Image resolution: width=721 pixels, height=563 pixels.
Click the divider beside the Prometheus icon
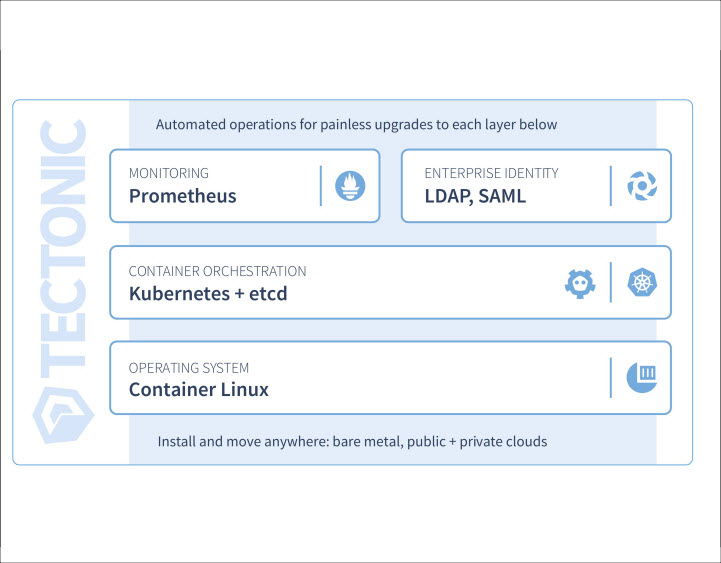[321, 185]
